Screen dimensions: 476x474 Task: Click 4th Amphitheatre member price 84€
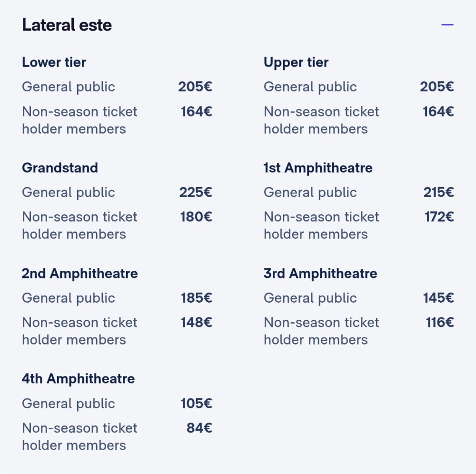[x=199, y=428]
